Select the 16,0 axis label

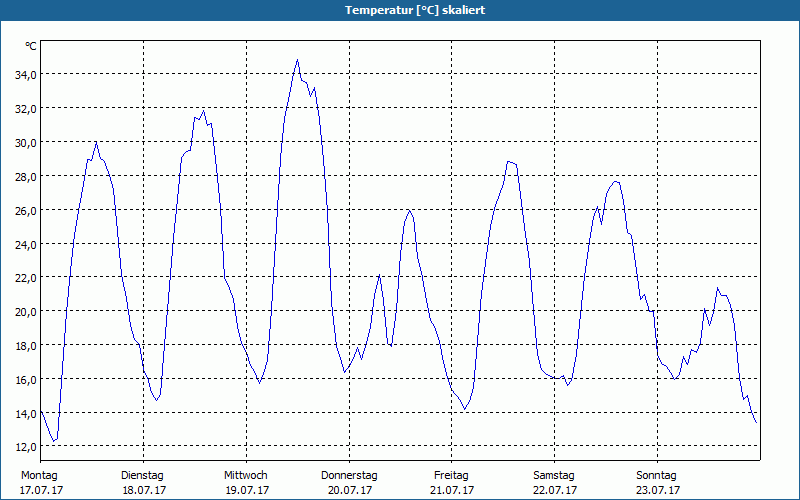(26, 380)
